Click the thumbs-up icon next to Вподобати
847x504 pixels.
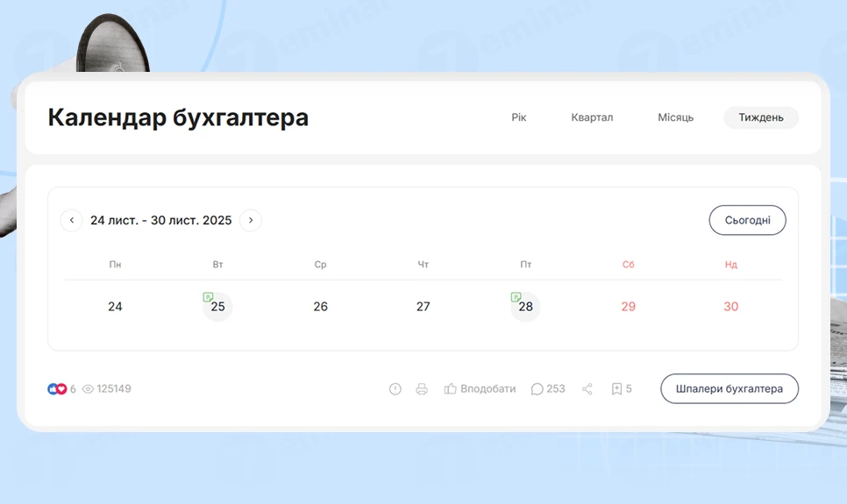450,389
